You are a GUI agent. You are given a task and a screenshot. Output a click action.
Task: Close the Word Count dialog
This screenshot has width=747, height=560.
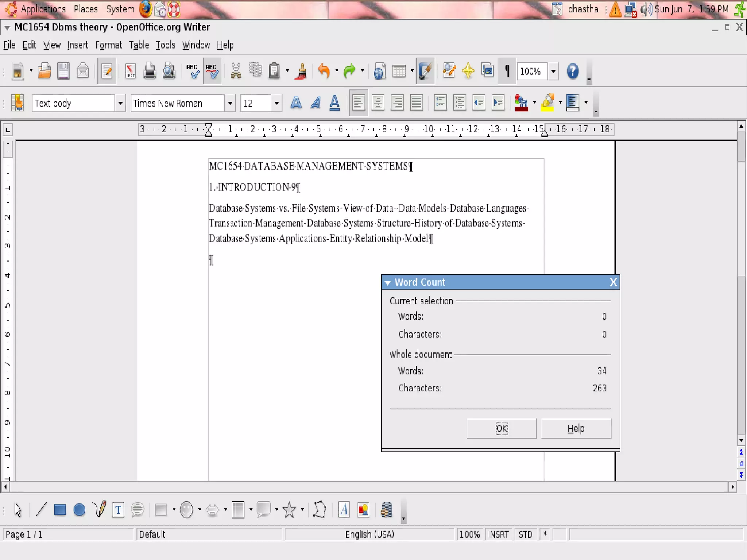[x=613, y=282]
